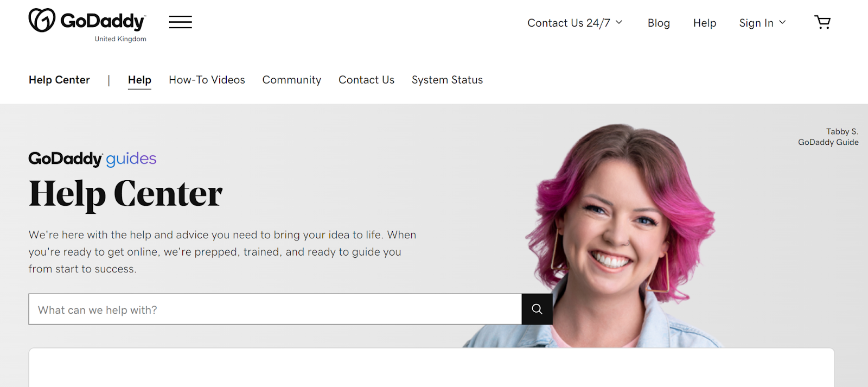Go to the Blog link in header
The height and width of the screenshot is (387, 868).
click(659, 23)
